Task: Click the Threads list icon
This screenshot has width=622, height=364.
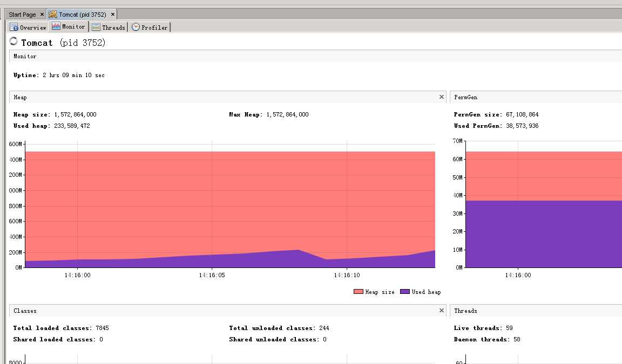Action: [96, 27]
